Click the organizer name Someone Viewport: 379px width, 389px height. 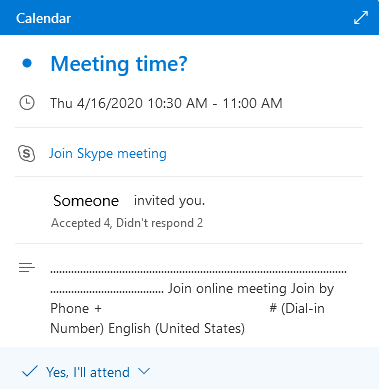[x=86, y=201]
